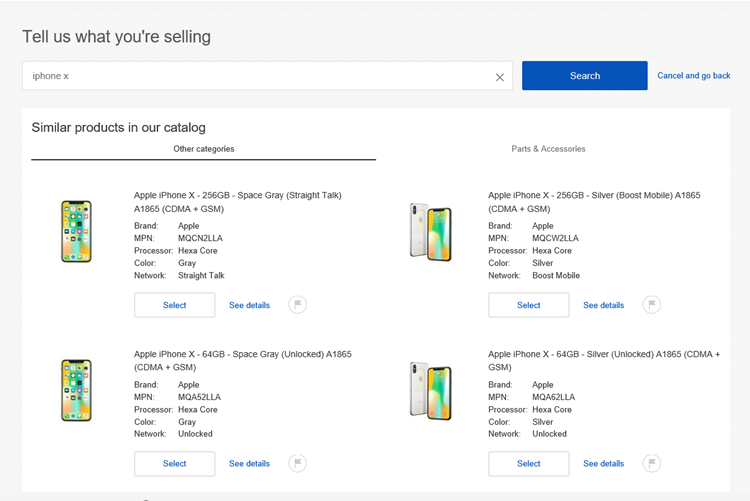Flag the 256GB Silver Boost Mobile listing
The image size is (750, 501).
coord(651,305)
